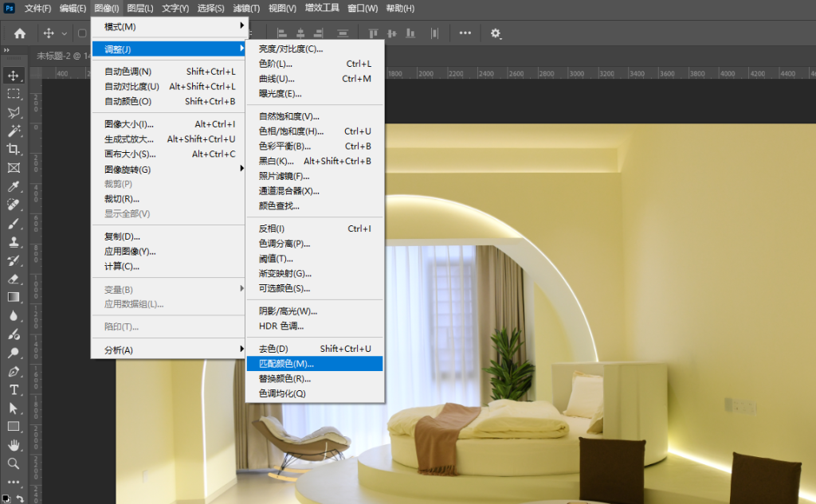Choose 反相(I) menu item
The width and height of the screenshot is (816, 504).
(x=315, y=229)
